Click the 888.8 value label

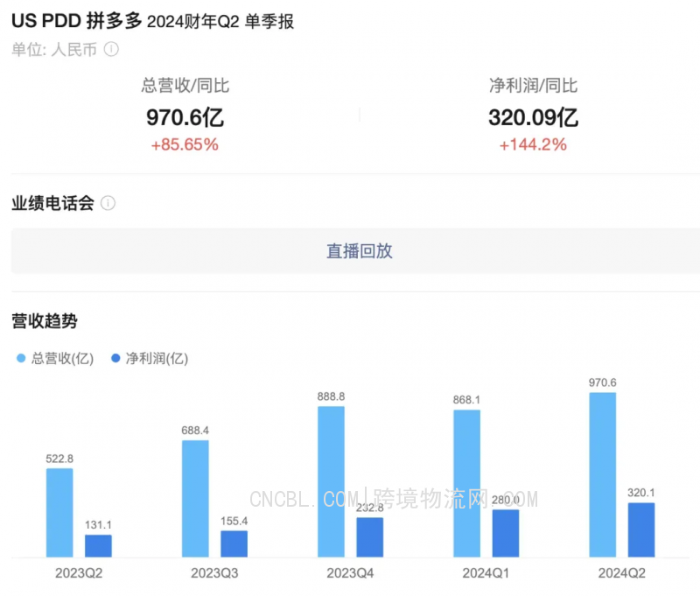pos(331,396)
